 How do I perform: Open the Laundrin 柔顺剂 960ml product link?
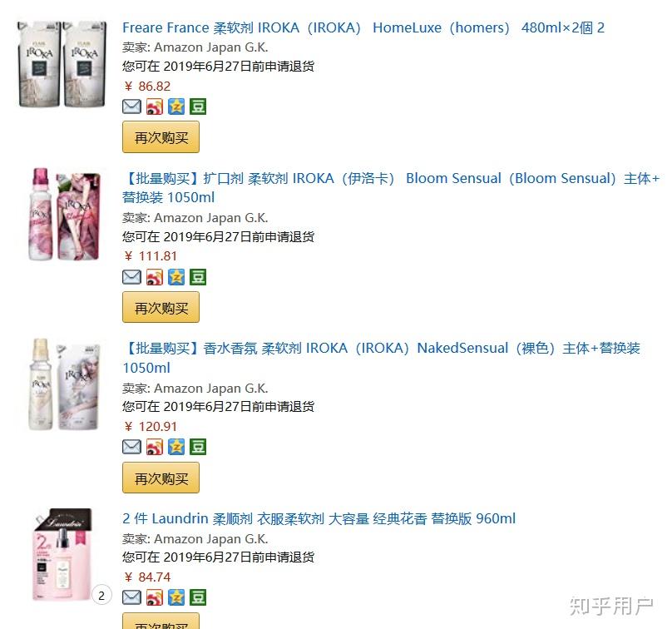(x=319, y=519)
